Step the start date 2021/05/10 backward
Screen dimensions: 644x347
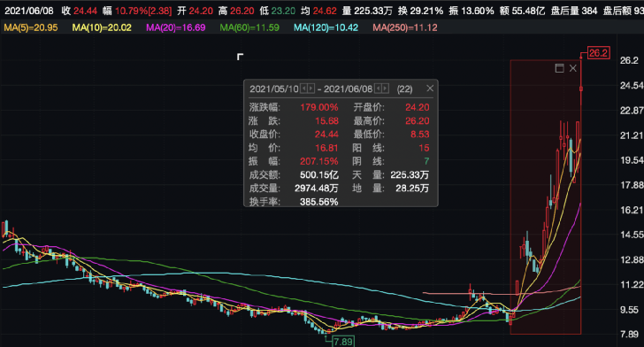click(304, 89)
